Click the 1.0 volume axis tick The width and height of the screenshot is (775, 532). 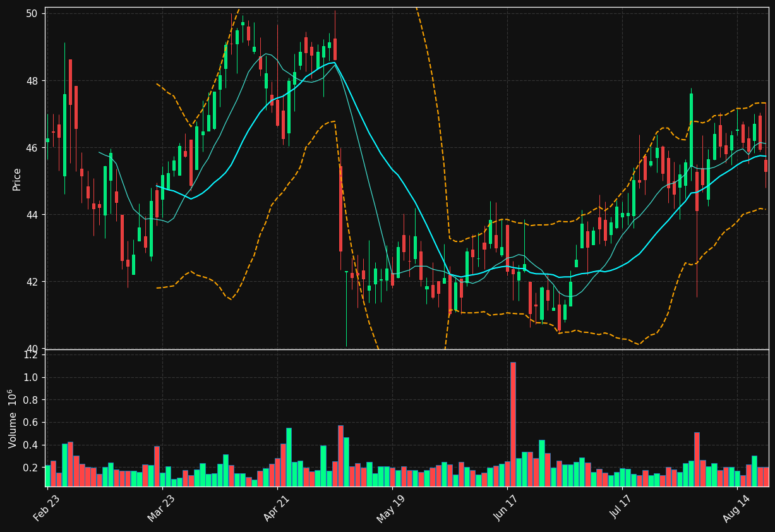point(32,378)
